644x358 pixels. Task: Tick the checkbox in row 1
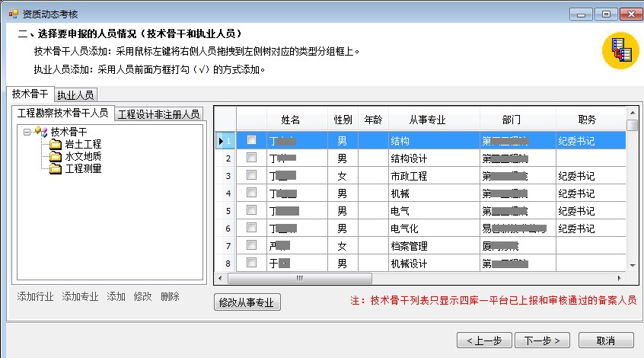[x=251, y=140]
